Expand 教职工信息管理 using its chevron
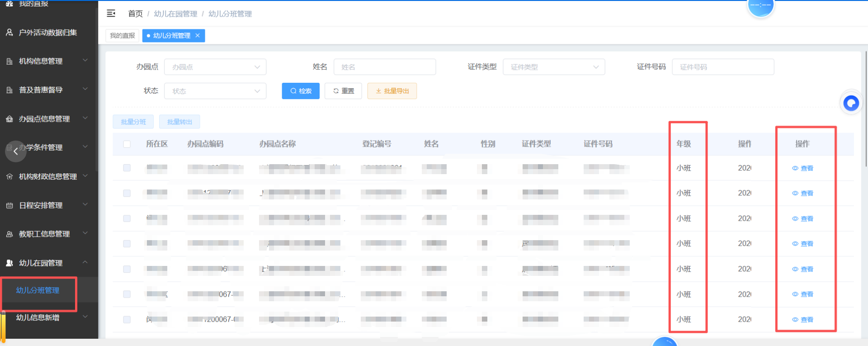Screen dimensions: 868x346 85,233
